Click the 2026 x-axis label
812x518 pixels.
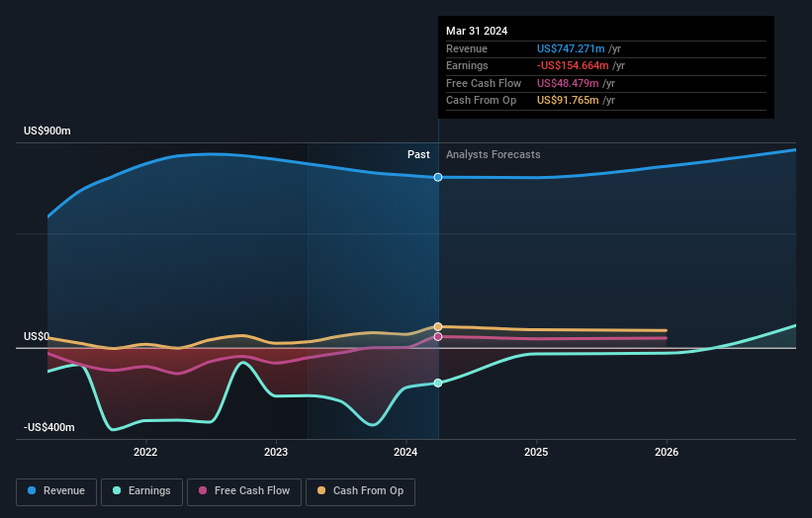[667, 453]
